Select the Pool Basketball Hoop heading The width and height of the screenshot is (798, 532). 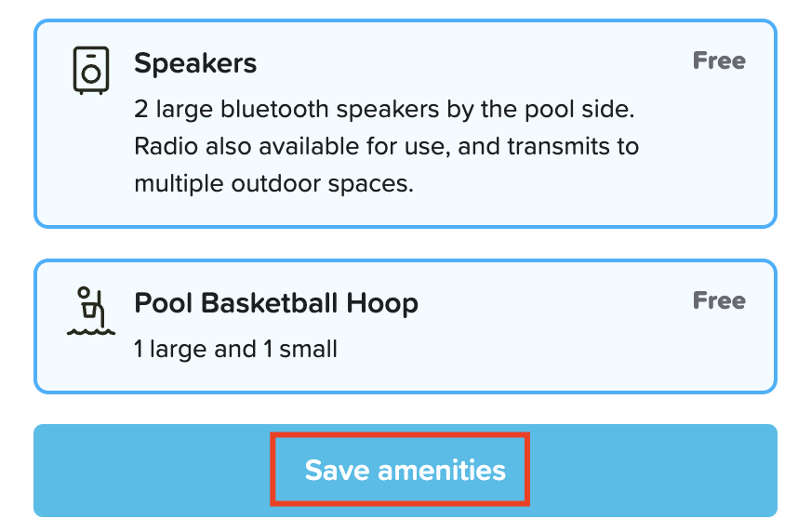[x=276, y=303]
